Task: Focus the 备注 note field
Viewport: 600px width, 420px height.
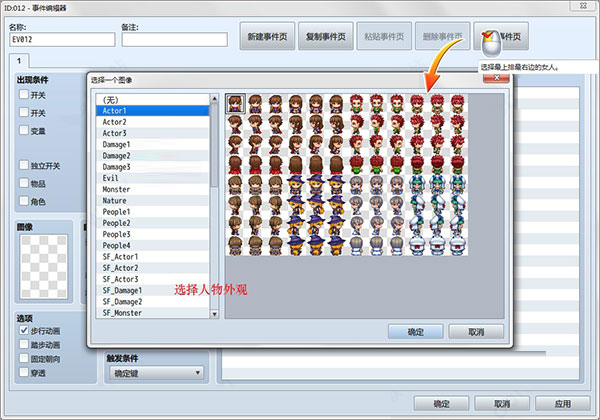Action: (174, 39)
